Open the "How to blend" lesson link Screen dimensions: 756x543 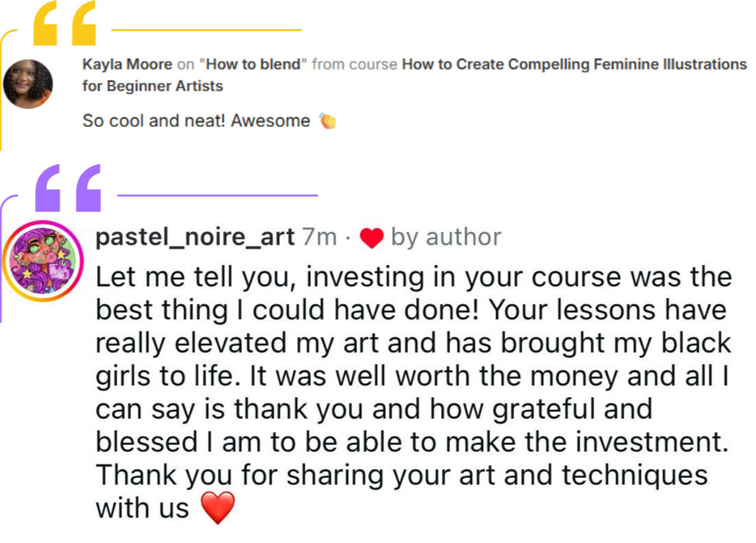click(253, 64)
